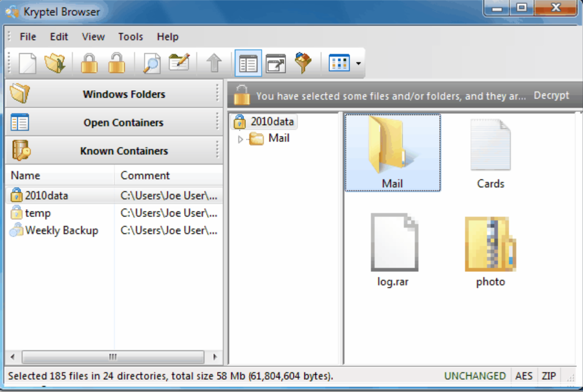583x392 pixels.
Task: Click the Weekly Backup comment path cell
Action: (169, 230)
